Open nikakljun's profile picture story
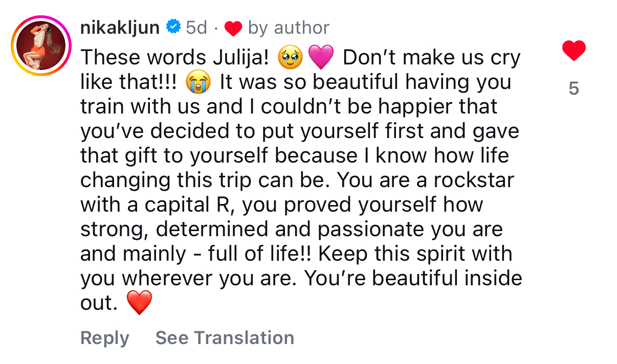This screenshot has width=617, height=364. pos(41,46)
